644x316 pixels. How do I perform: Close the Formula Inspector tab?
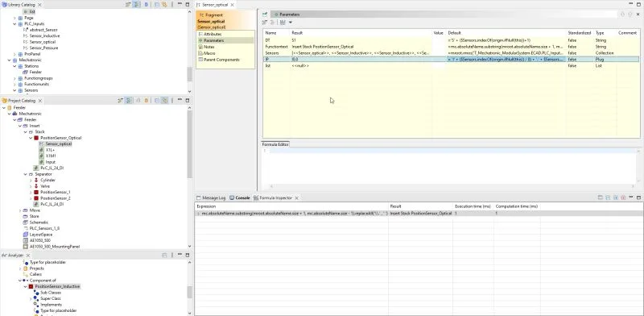pyautogui.click(x=296, y=198)
